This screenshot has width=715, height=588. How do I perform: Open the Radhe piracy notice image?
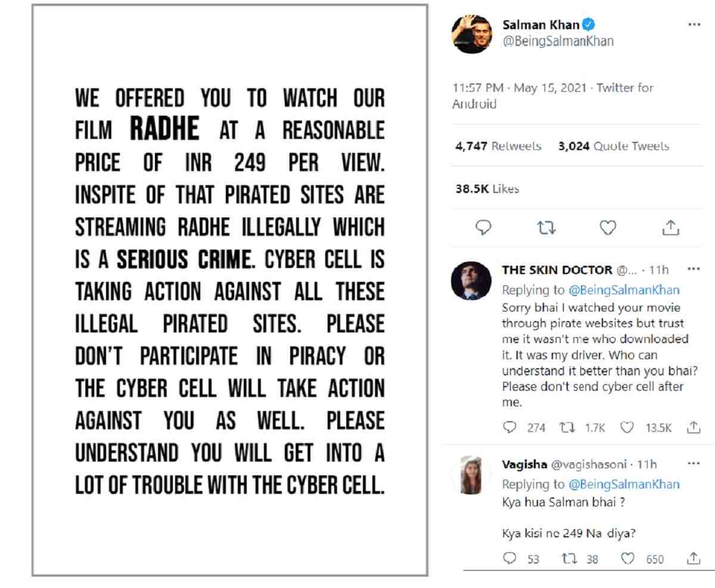(x=229, y=290)
